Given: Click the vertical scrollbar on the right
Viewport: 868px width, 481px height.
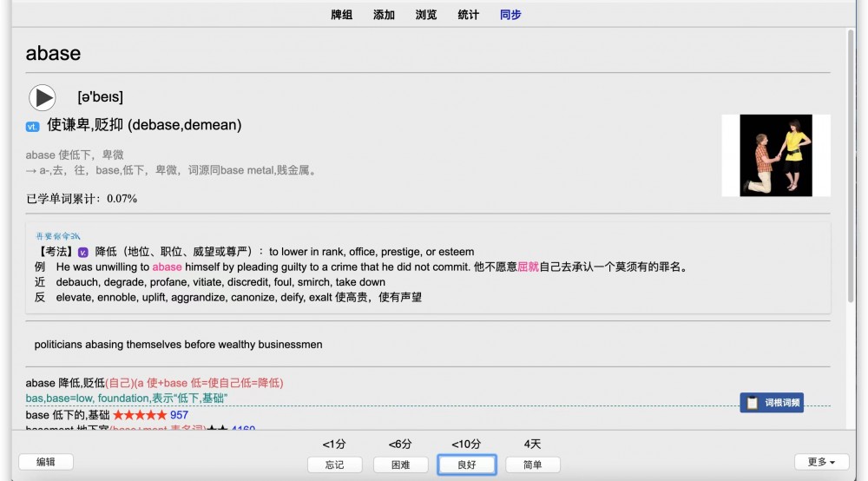Looking at the screenshot, I should (851, 166).
